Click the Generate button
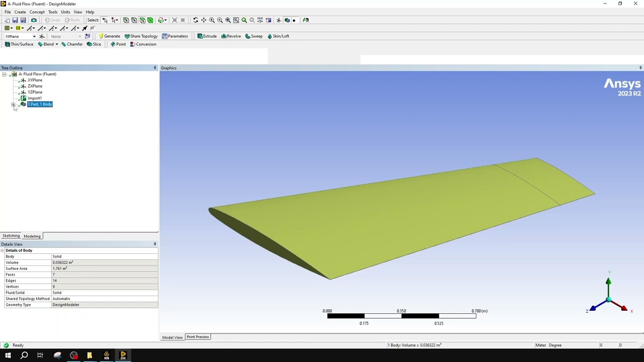The image size is (644, 362). coord(109,36)
